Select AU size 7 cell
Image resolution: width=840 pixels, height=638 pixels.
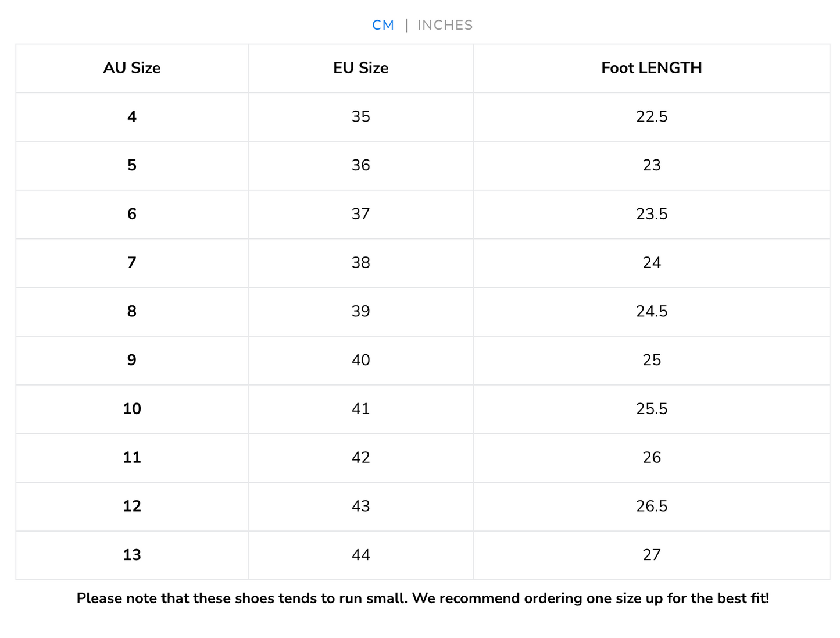132,263
